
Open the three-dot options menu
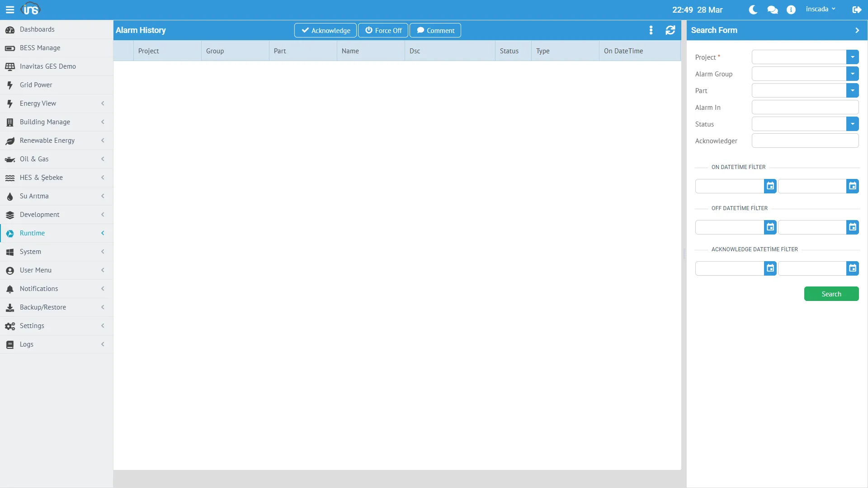click(x=651, y=30)
